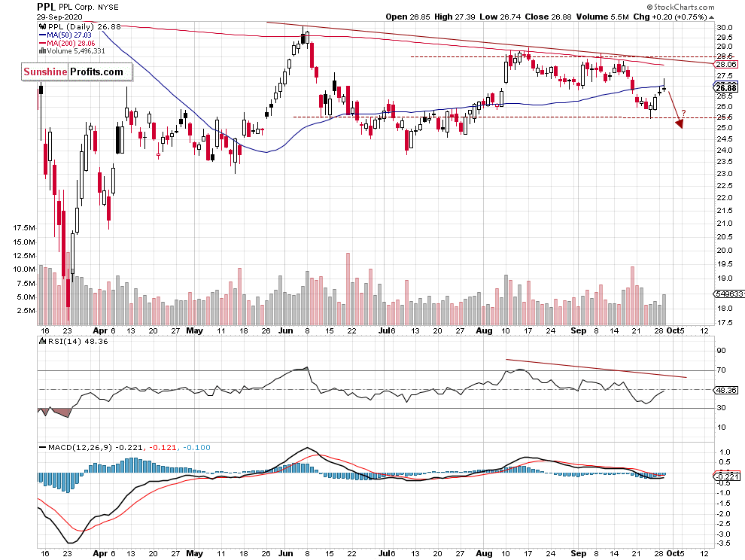This screenshot has width=745, height=560.
Task: Click the 22.0 price axis label
Action: [724, 198]
